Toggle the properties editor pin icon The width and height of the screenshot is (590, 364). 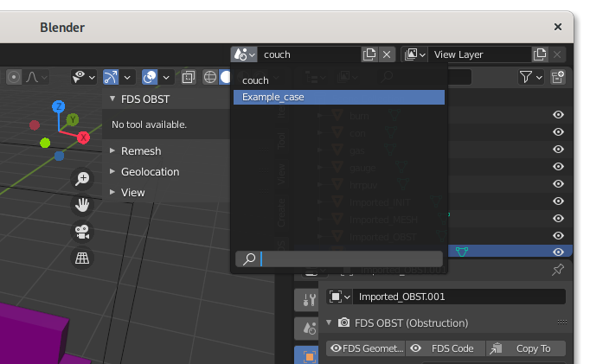click(558, 270)
